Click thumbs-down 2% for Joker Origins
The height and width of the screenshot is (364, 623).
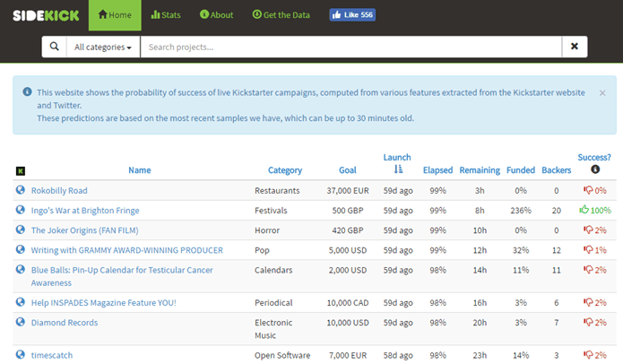pos(595,230)
